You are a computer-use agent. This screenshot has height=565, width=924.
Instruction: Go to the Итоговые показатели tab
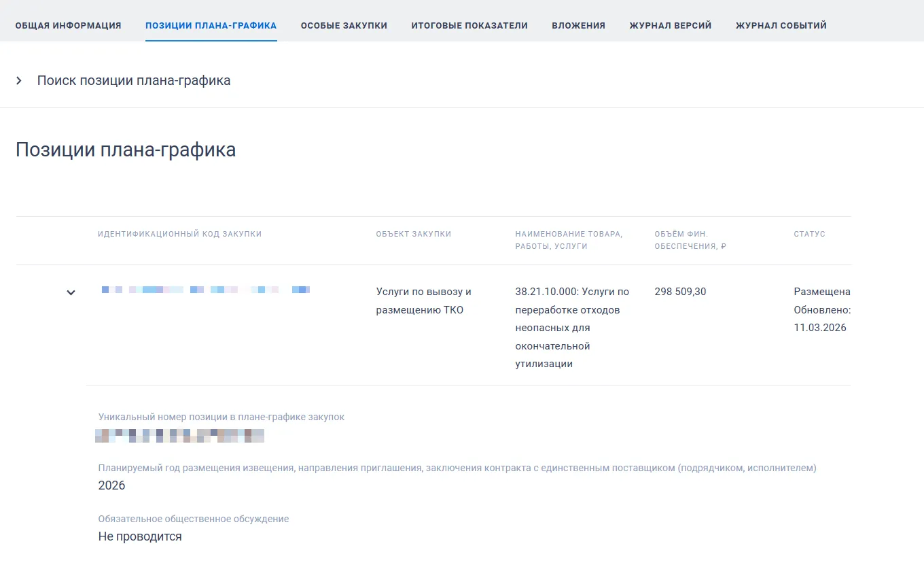[x=469, y=26]
